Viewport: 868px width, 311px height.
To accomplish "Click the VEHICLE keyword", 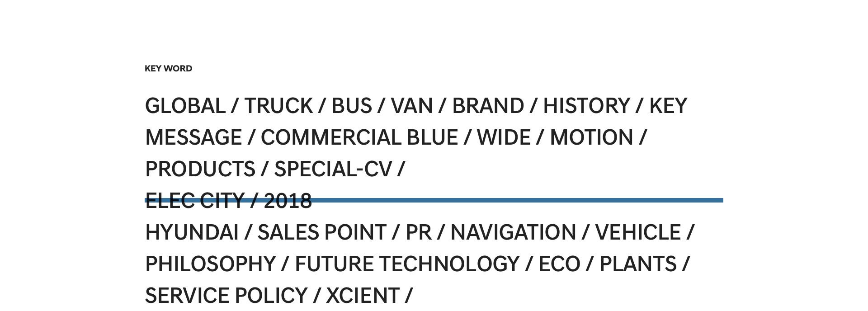I will click(x=638, y=233).
